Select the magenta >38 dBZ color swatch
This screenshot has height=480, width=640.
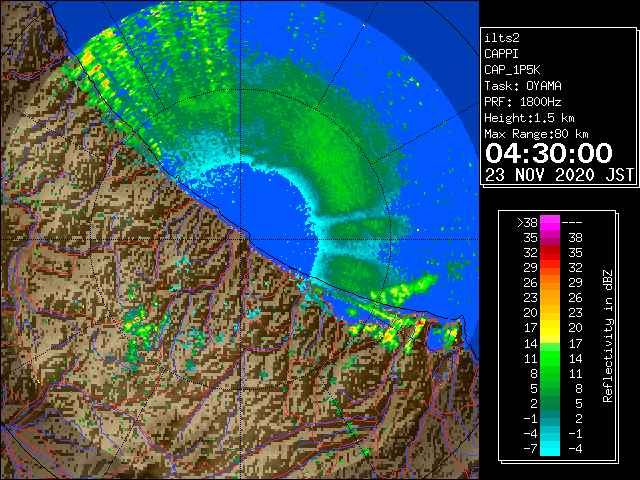tap(550, 222)
